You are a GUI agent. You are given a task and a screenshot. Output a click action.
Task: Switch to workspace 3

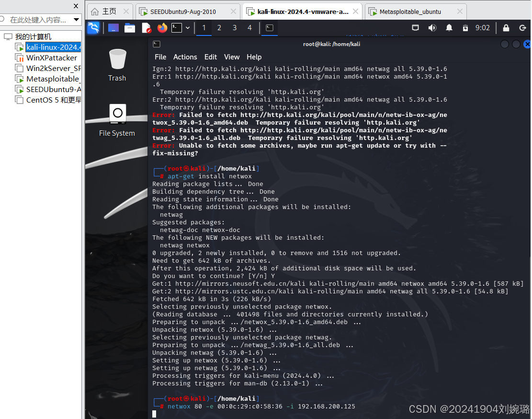tap(235, 28)
